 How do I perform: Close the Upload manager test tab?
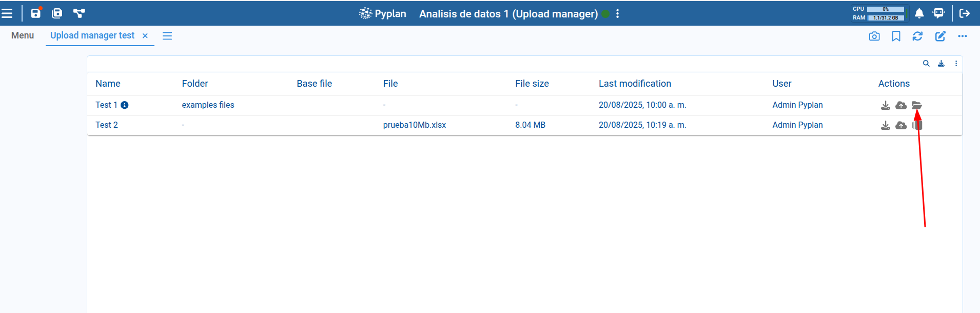pos(145,36)
